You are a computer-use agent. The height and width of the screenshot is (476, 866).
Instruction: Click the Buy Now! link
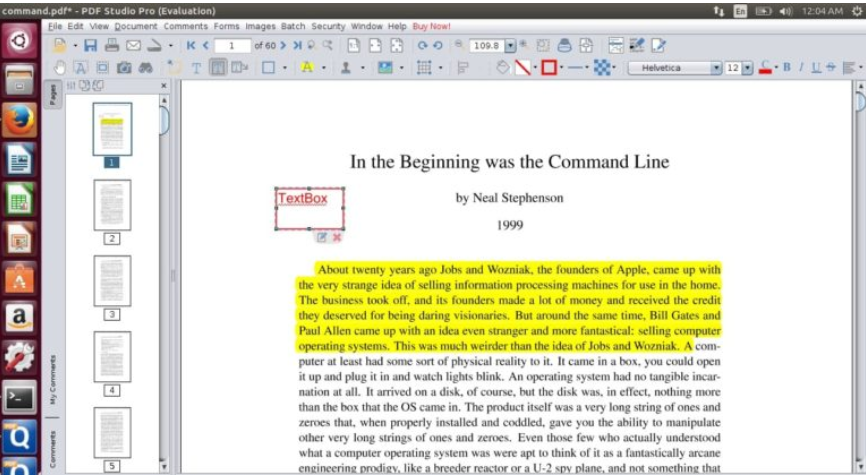pos(431,26)
